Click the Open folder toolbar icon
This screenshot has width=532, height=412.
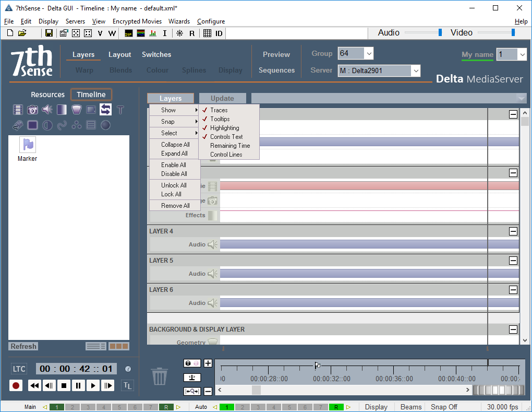click(22, 33)
